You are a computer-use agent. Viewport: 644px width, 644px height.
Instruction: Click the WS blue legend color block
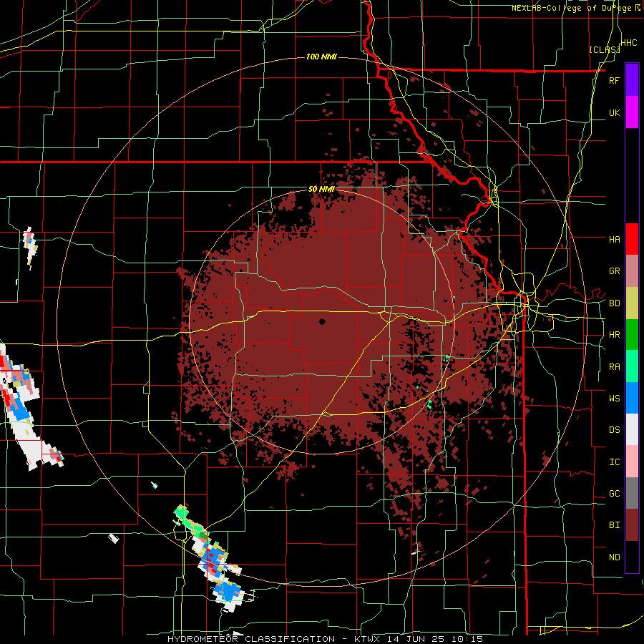(x=632, y=398)
